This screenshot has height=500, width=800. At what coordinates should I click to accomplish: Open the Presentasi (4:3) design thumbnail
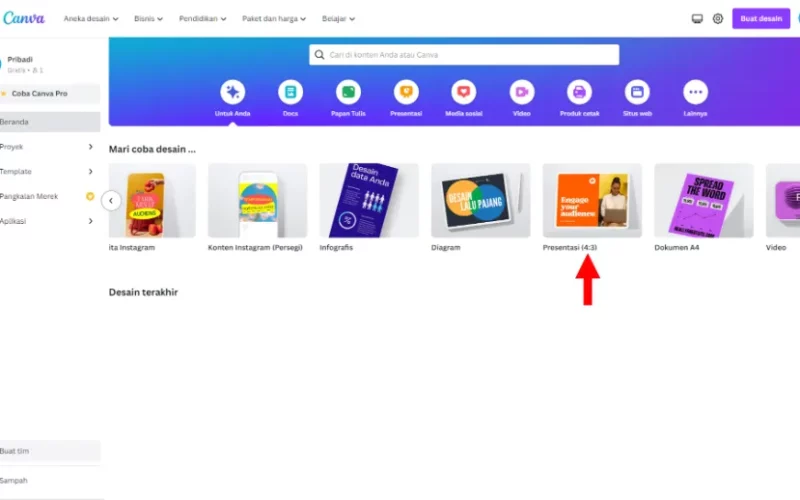592,201
